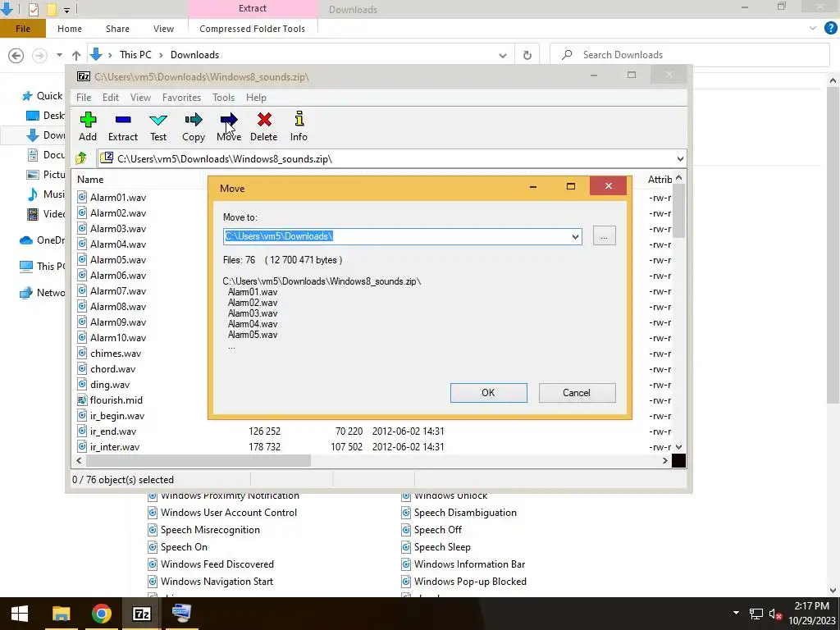Open the 7-Zip Tools menu
The image size is (840, 630).
tap(223, 98)
